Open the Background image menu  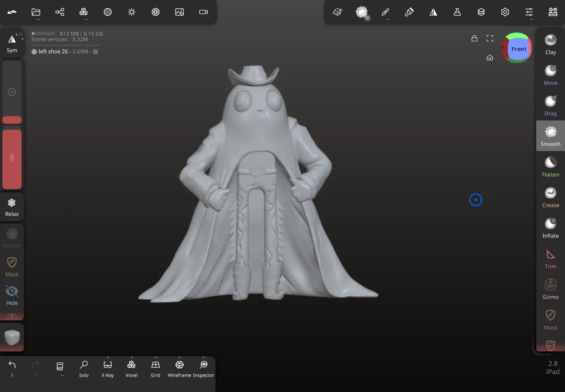179,12
